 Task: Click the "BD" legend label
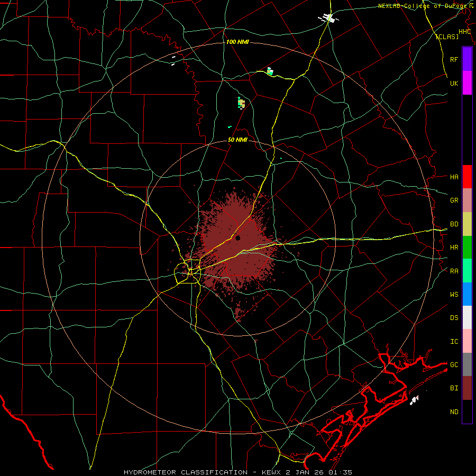point(454,224)
